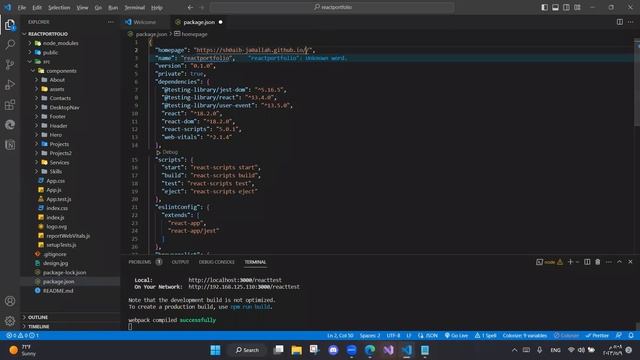
Task: Click Go Live in status bar
Action: (x=456, y=336)
